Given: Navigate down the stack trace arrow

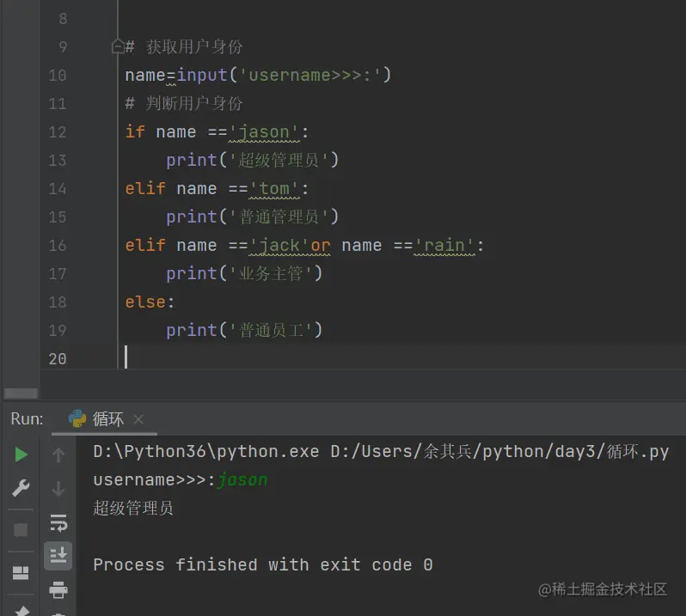Looking at the screenshot, I should [58, 488].
